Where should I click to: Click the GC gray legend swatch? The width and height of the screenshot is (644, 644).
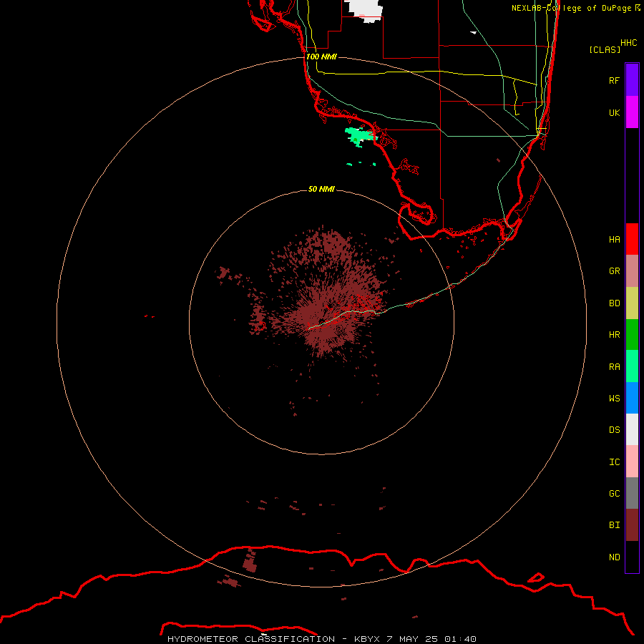[632, 493]
